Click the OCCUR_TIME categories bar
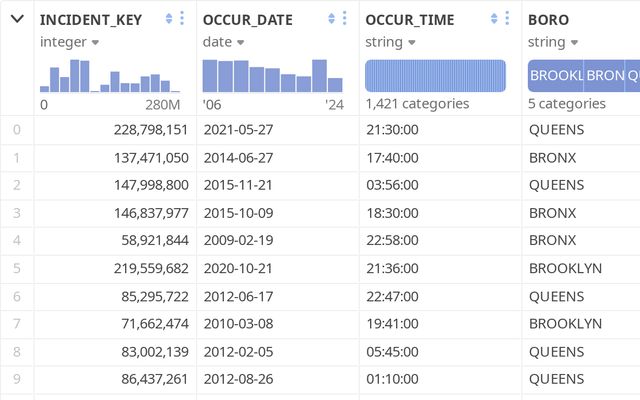This screenshot has height=400, width=640. pos(435,76)
